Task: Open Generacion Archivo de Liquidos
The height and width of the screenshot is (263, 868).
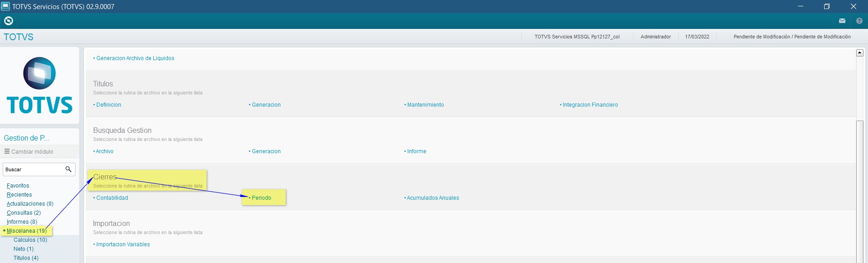Action: click(135, 58)
